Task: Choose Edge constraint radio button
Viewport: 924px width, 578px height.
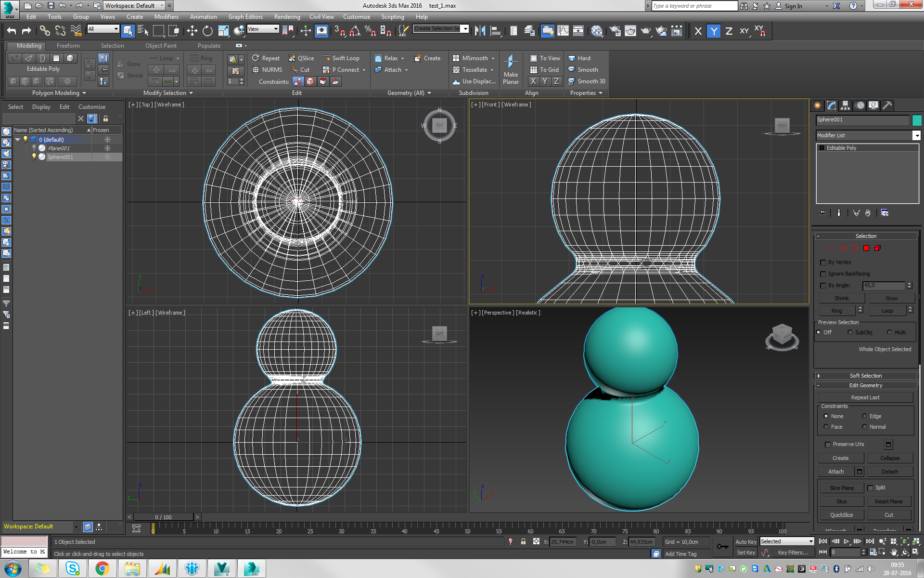Action: 864,416
